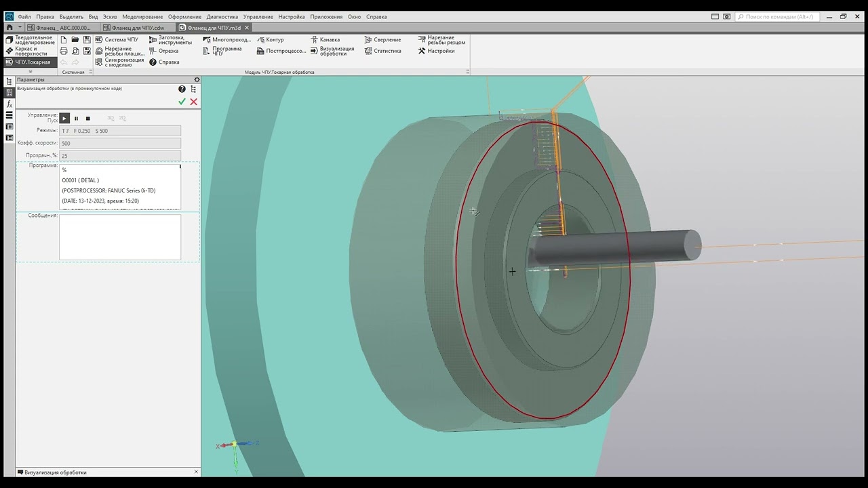Close the bottom Визуализация обработки panel
This screenshot has height=488, width=868.
196,472
